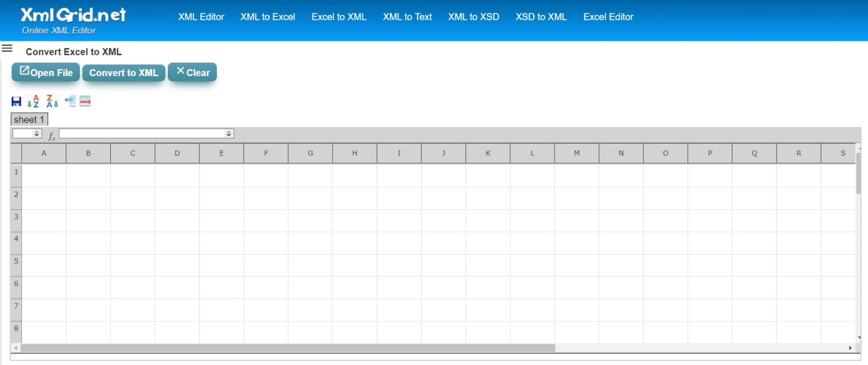The height and width of the screenshot is (365, 868).
Task: Expand the cell reference selector
Action: [x=37, y=133]
